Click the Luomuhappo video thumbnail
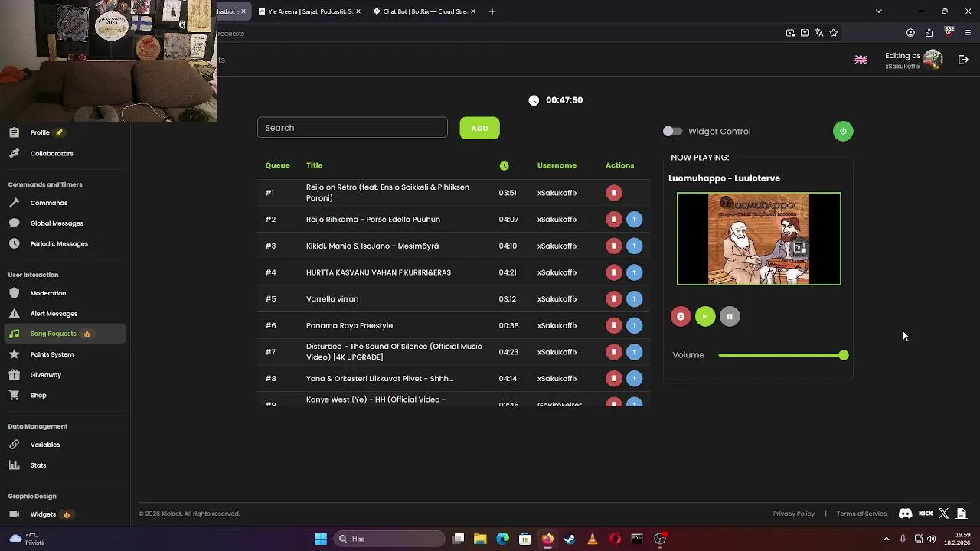This screenshot has width=980, height=551. [x=759, y=239]
